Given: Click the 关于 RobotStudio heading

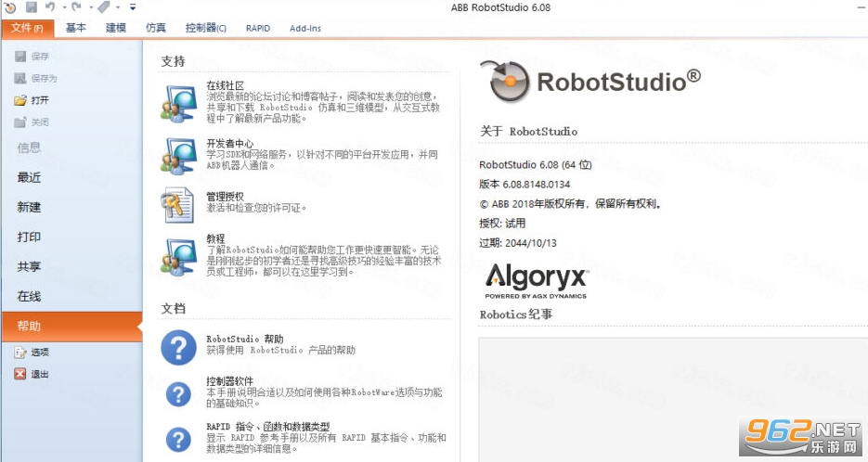Looking at the screenshot, I should 528,131.
